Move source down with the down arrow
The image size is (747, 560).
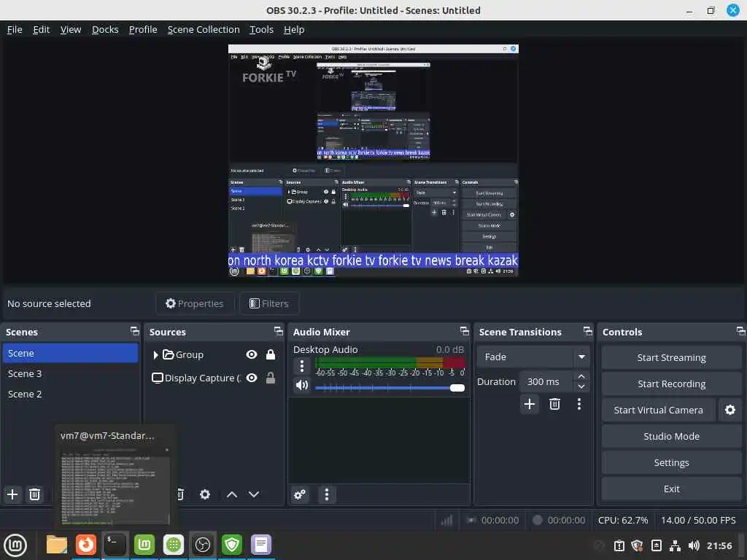tap(254, 494)
